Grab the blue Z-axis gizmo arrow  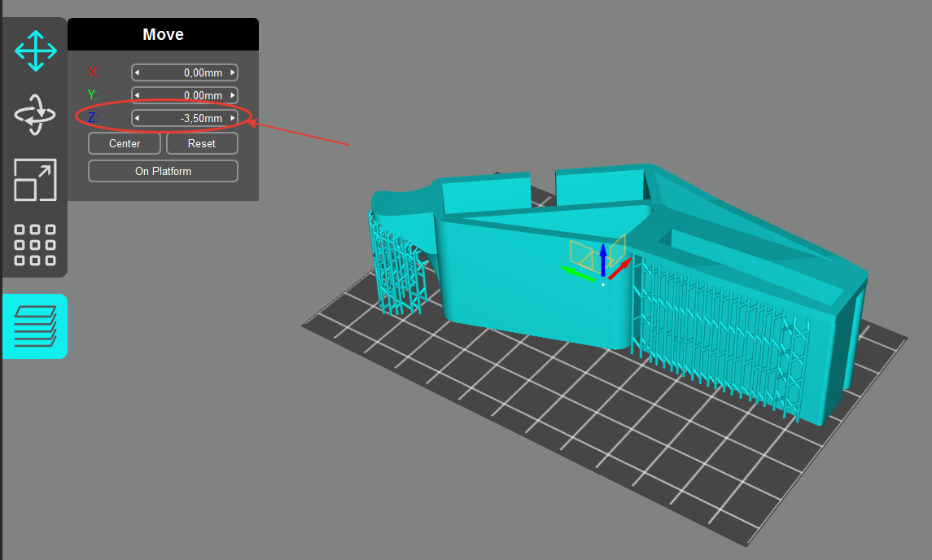(602, 258)
